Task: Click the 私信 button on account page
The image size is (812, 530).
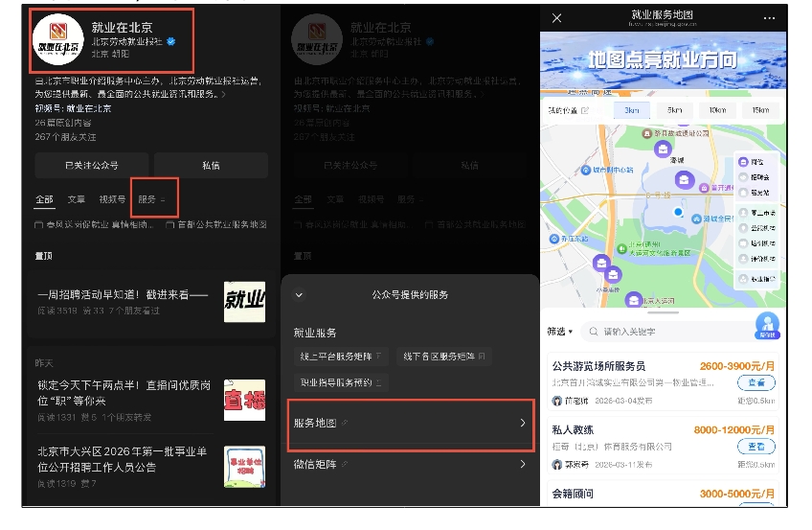Action: 211,165
